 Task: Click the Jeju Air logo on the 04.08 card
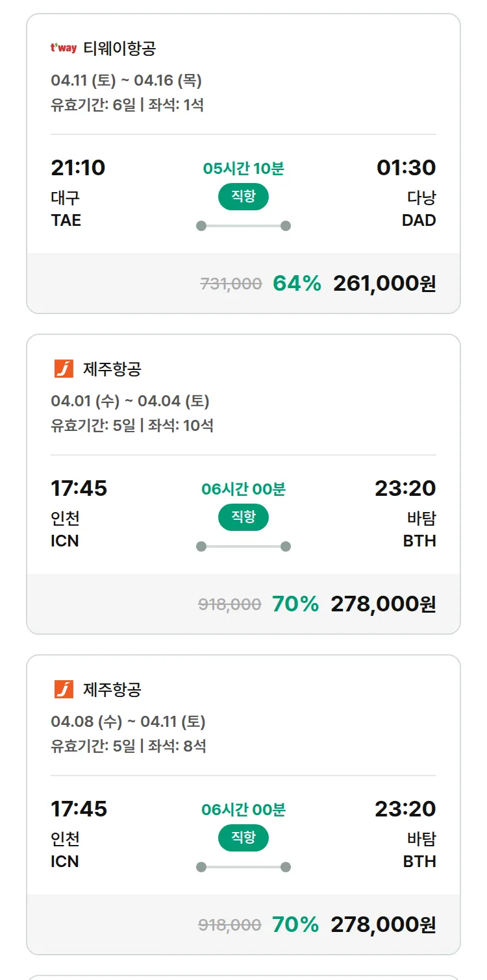click(x=64, y=689)
